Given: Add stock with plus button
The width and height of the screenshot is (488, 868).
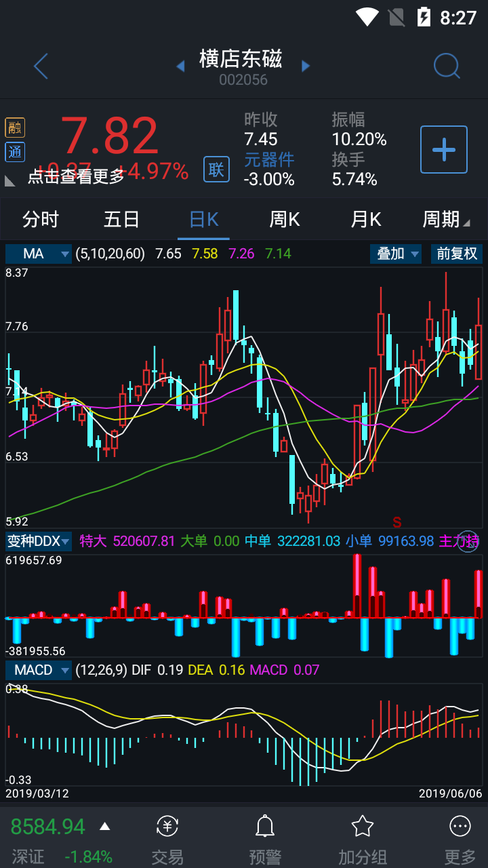Looking at the screenshot, I should point(444,149).
